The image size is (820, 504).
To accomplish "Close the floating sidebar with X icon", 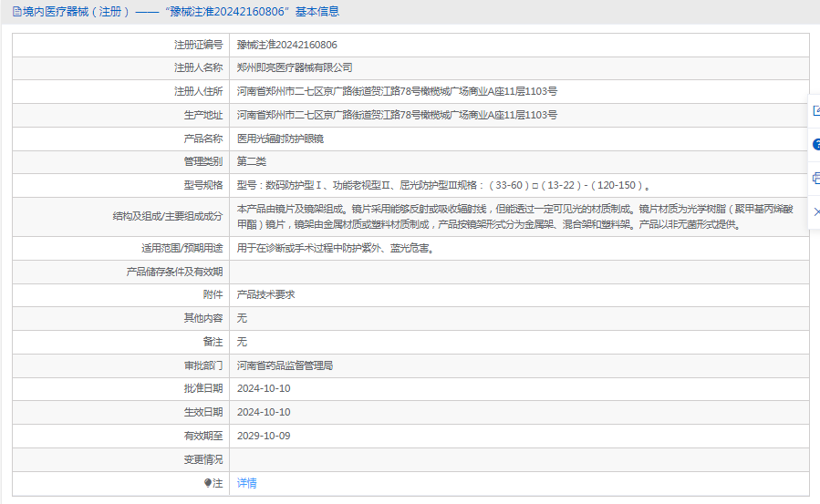I will 815,211.
